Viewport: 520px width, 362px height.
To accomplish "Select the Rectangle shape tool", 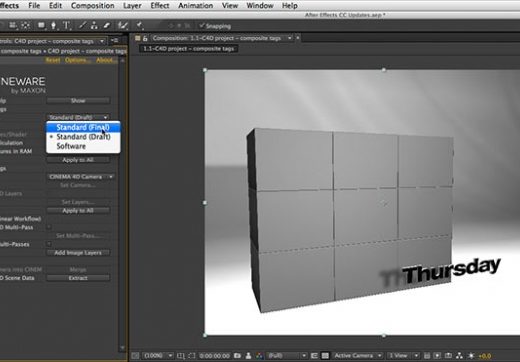I will coord(41,25).
